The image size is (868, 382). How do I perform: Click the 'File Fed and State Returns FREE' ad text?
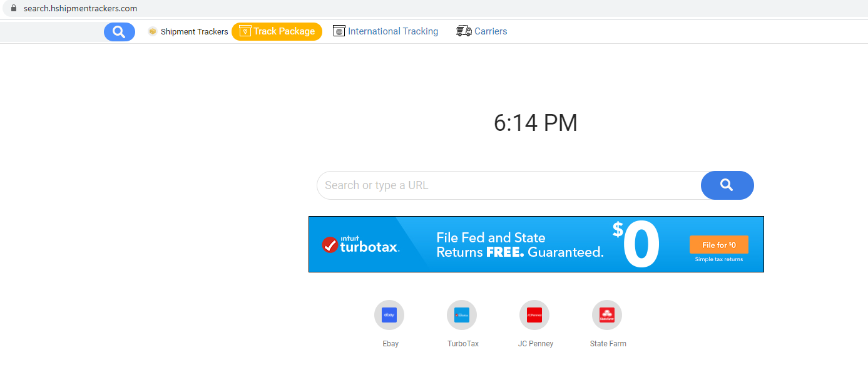(520, 245)
